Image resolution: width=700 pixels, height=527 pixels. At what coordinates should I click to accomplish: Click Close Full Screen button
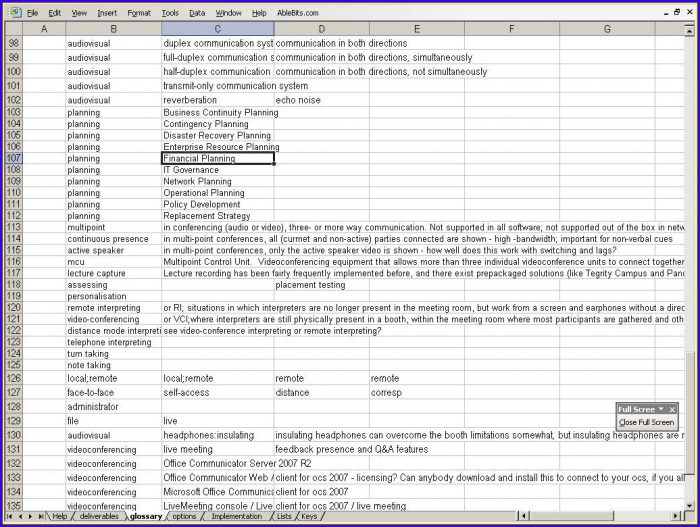(646, 422)
